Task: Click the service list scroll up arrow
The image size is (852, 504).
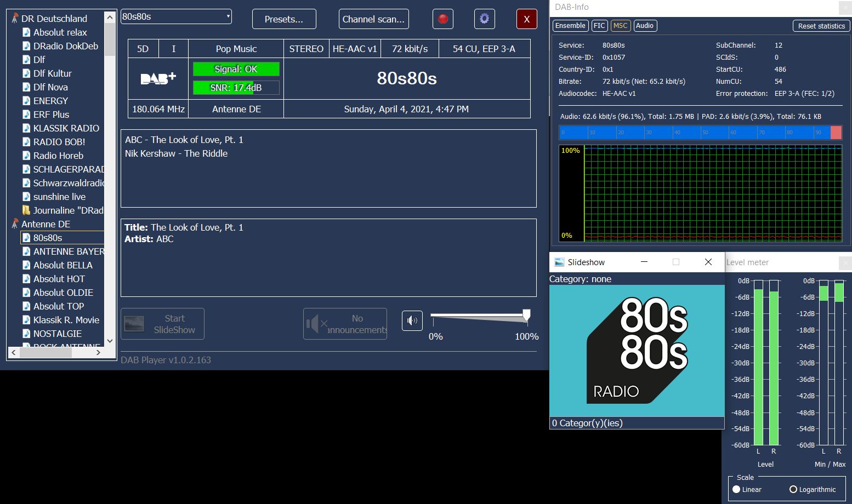Action: click(110, 17)
